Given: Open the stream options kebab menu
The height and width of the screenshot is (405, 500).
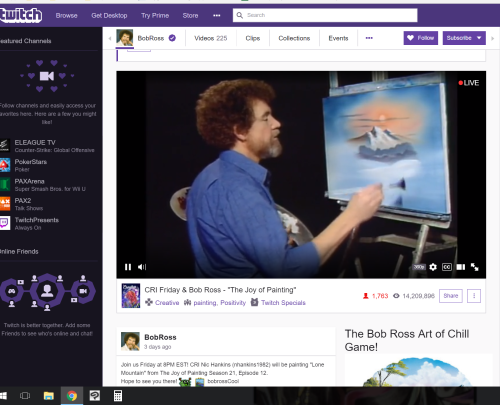Looking at the screenshot, I should [x=474, y=296].
